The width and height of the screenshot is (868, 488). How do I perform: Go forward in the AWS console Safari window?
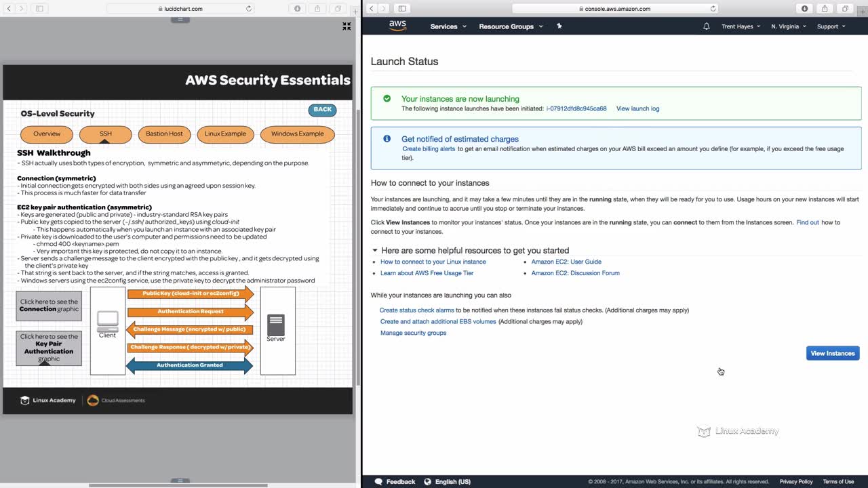click(x=384, y=9)
